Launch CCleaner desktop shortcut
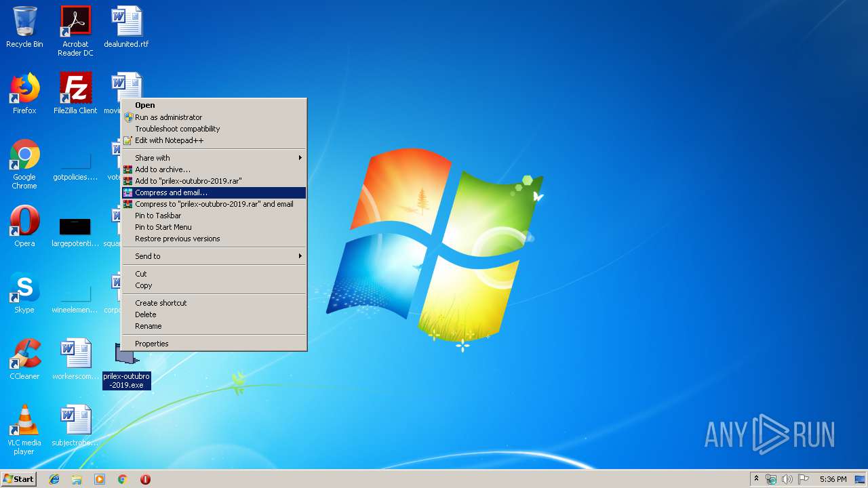Screen dimensions: 868x488 pyautogui.click(x=24, y=359)
